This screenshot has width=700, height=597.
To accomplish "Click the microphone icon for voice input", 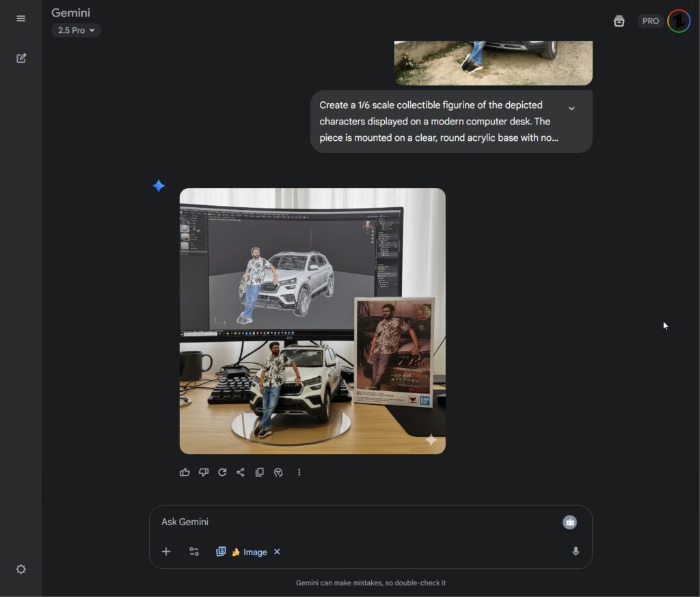I will 576,551.
